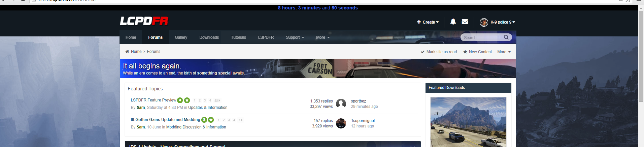Click featured star badge on LSPDFR Feature Preview

(187, 100)
